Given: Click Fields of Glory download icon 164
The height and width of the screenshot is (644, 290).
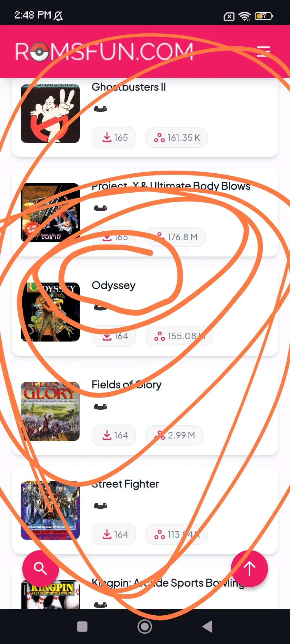Looking at the screenshot, I should (114, 435).
